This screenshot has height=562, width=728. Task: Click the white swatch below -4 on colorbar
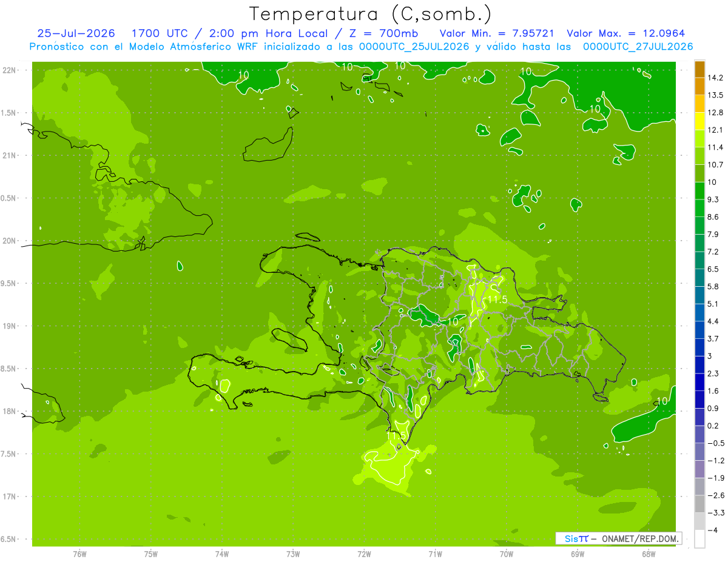point(699,539)
